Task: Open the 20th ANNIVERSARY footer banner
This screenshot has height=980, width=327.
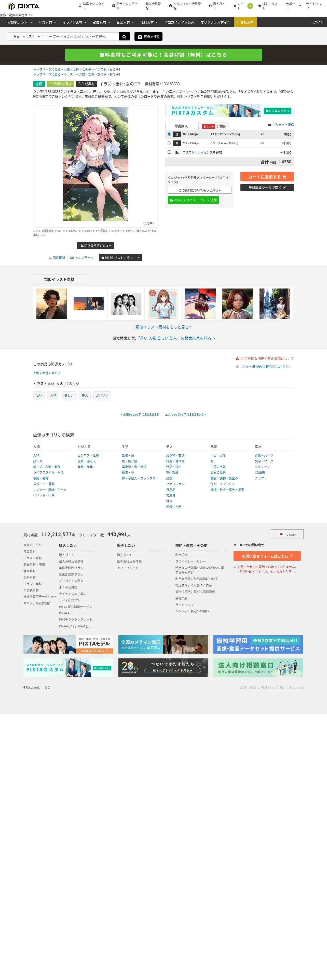Action: [x=163, y=668]
